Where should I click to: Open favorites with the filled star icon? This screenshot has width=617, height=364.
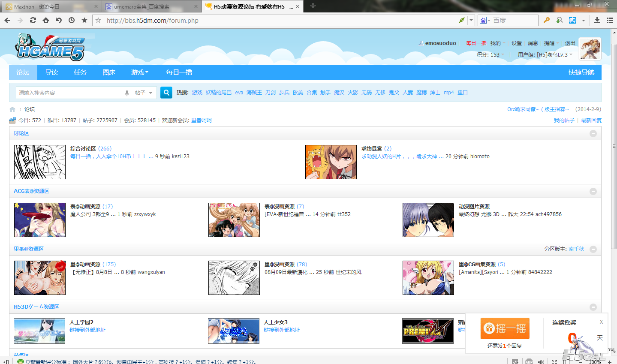click(84, 20)
